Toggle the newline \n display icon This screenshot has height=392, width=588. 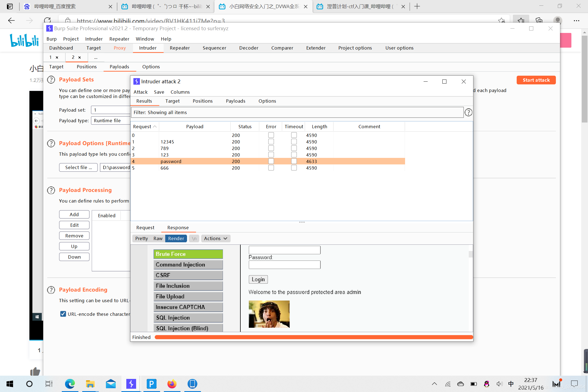(x=194, y=238)
